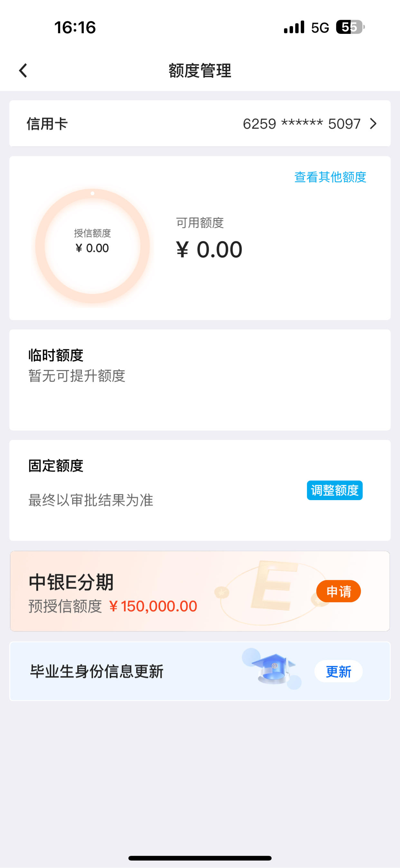Open the 临时额度 card
Image resolution: width=400 pixels, height=868 pixels.
pyautogui.click(x=200, y=380)
